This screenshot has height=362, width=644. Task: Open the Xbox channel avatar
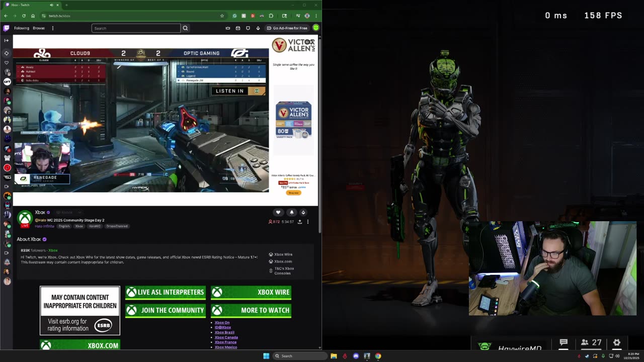tap(25, 219)
